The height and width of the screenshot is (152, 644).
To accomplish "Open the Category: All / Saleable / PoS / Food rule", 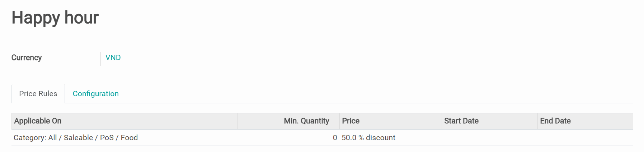I will (76, 138).
